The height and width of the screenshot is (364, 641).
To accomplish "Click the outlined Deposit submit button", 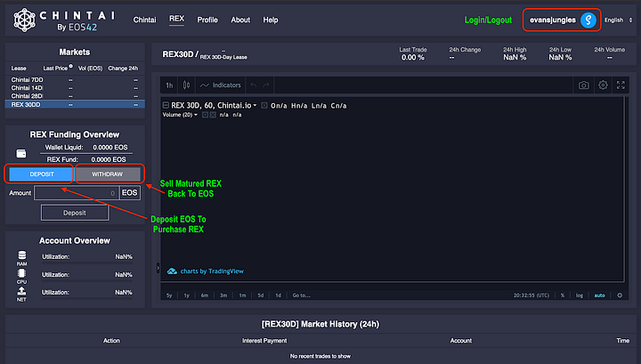I will [75, 213].
